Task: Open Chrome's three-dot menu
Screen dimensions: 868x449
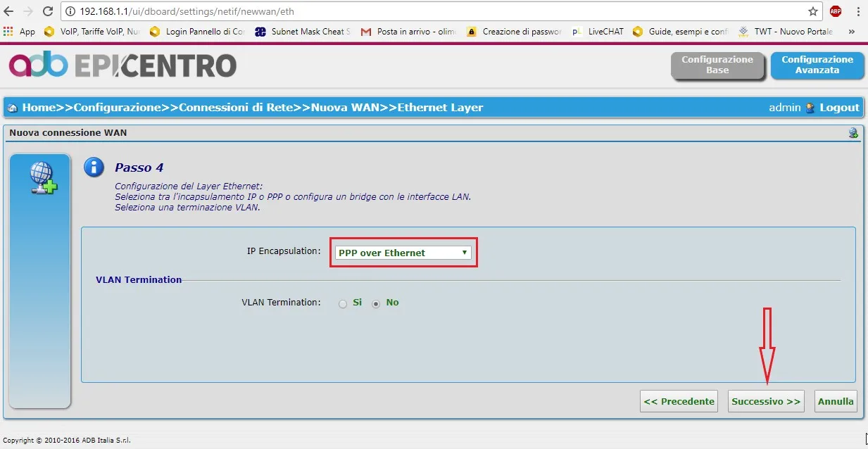Action: pyautogui.click(x=857, y=11)
